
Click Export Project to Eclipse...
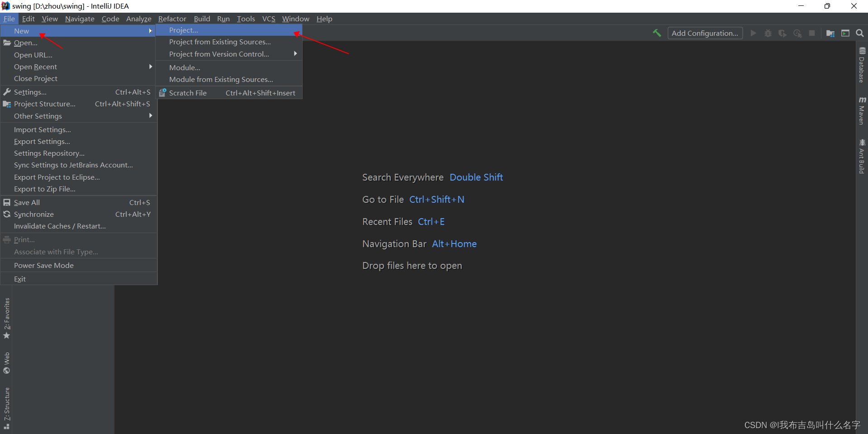click(79, 177)
